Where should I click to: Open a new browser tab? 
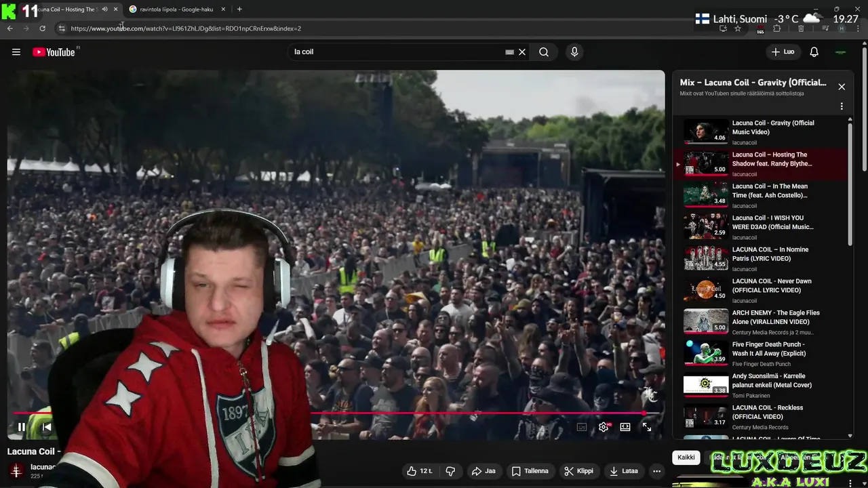pos(239,9)
